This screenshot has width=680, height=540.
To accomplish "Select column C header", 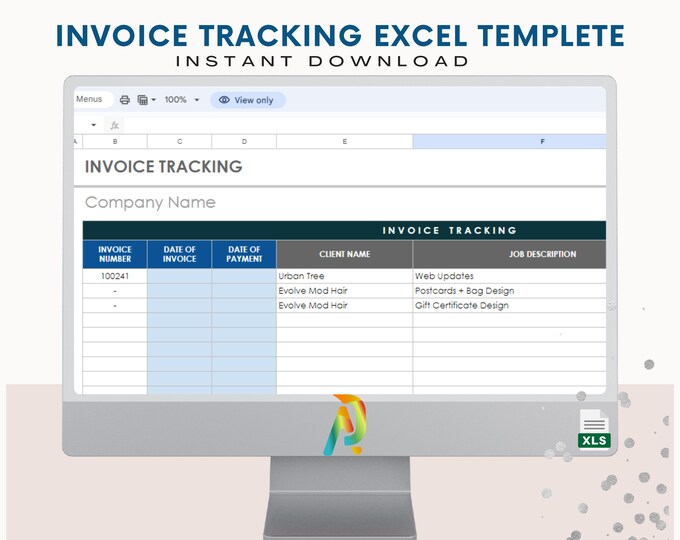I will pos(180,141).
